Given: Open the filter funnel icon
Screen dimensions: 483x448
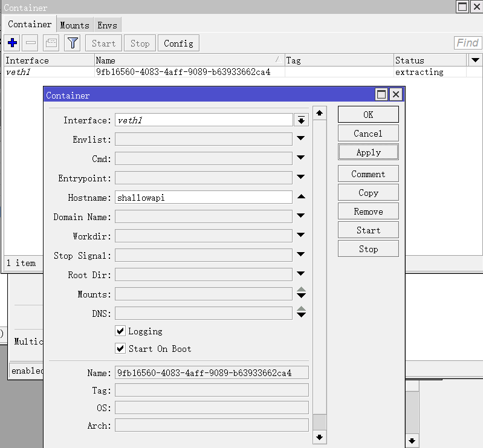Looking at the screenshot, I should pyautogui.click(x=73, y=43).
